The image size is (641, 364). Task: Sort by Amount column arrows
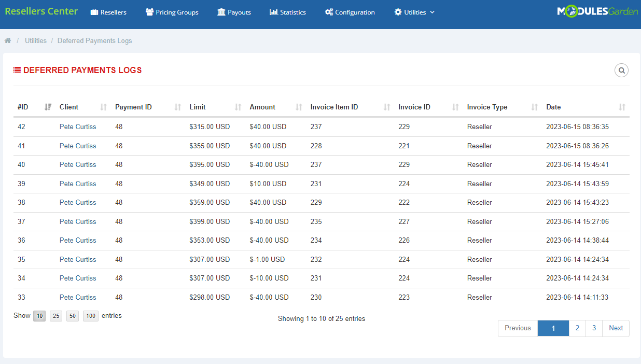pos(299,107)
